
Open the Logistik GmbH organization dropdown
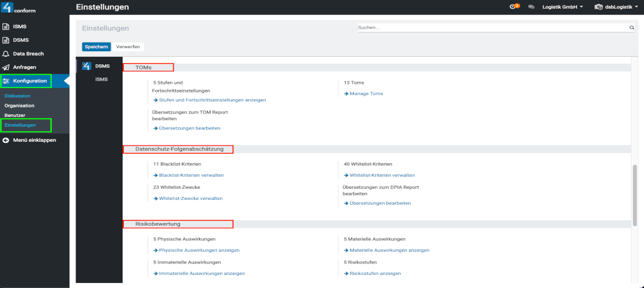(563, 7)
